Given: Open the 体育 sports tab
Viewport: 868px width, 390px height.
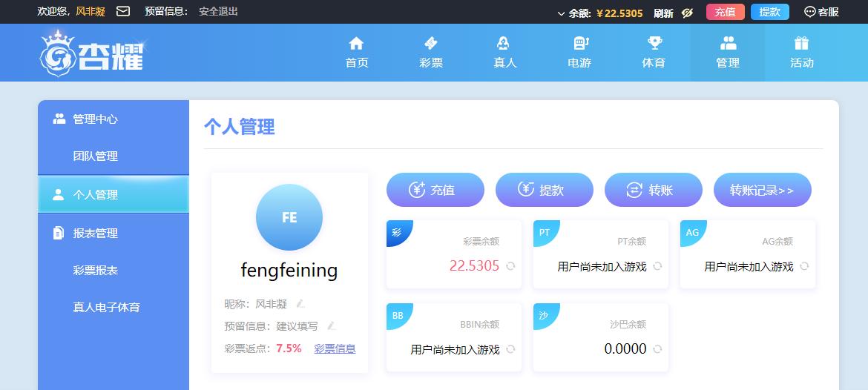Looking at the screenshot, I should 653,53.
